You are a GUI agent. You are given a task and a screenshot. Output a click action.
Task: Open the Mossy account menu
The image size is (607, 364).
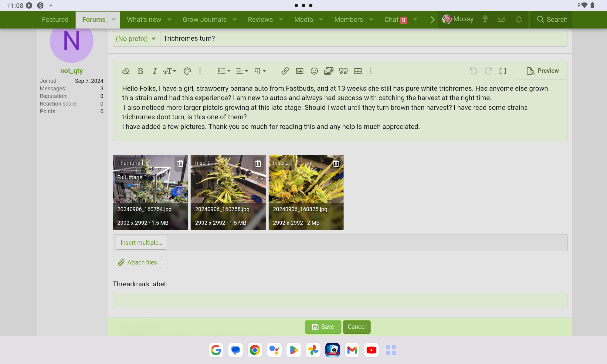[x=458, y=19]
